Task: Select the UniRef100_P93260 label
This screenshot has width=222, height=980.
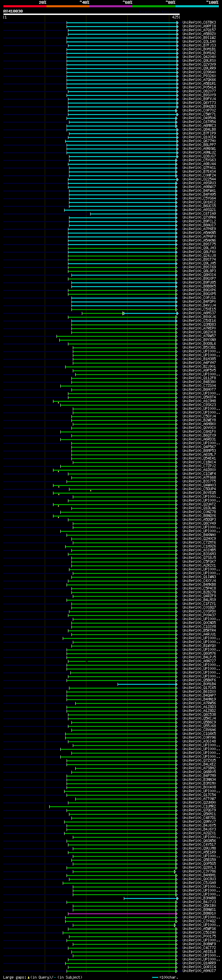Action: pyautogui.click(x=199, y=76)
